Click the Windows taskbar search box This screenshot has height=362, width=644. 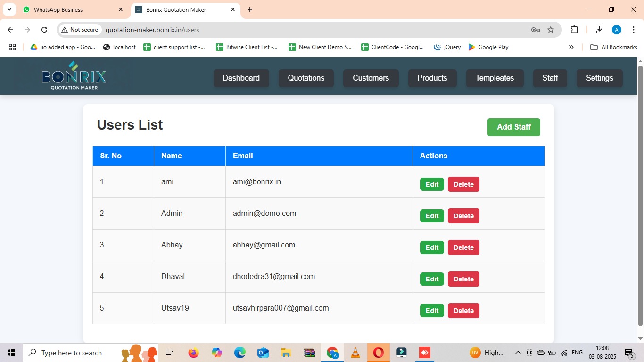coord(91,353)
